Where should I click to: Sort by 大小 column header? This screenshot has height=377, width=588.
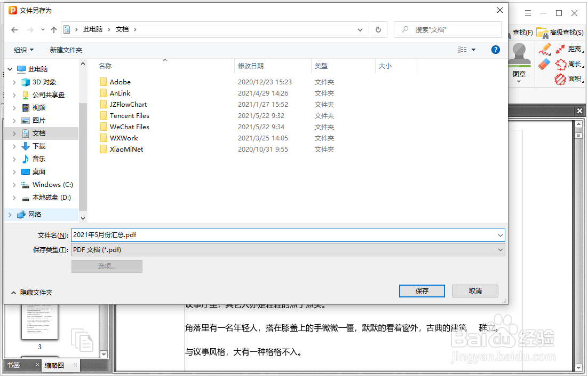tap(385, 66)
